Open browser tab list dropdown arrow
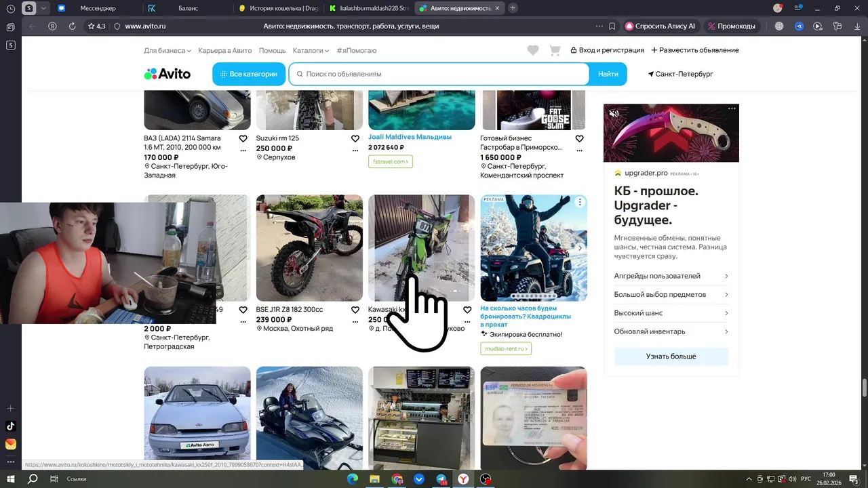Image resolution: width=868 pixels, height=488 pixels. (x=44, y=8)
